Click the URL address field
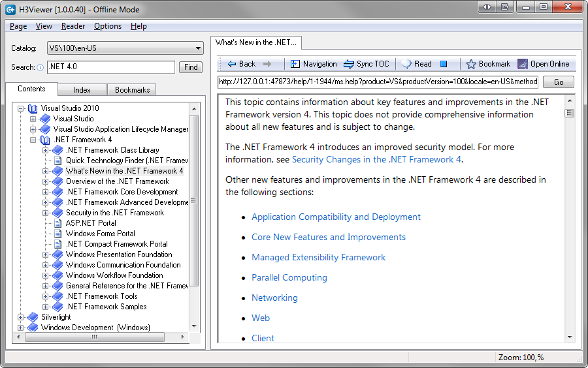The height and width of the screenshot is (368, 588). click(x=378, y=82)
